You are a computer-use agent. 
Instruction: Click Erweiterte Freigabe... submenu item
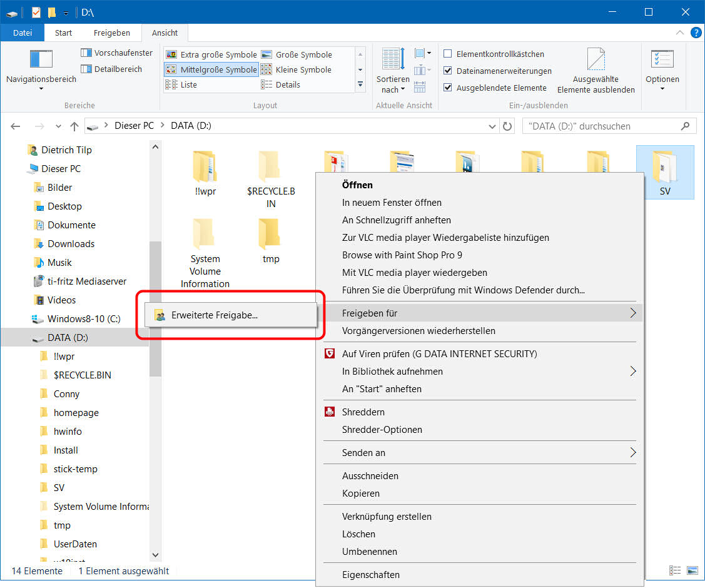tap(215, 315)
